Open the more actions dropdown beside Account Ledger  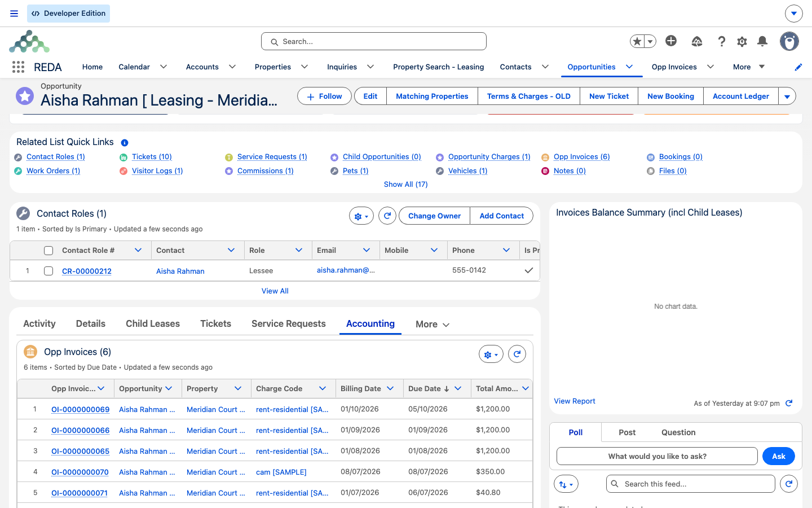(x=787, y=96)
